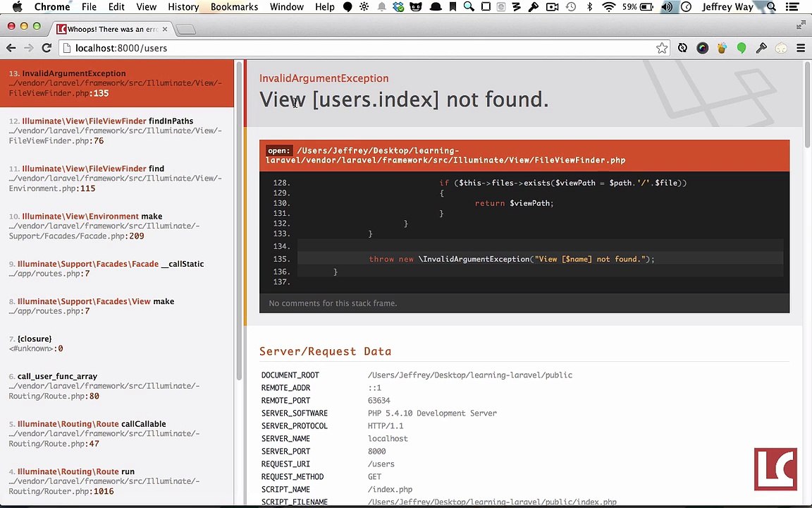Click the battery 59% indicator
This screenshot has height=508, width=812.
[637, 7]
